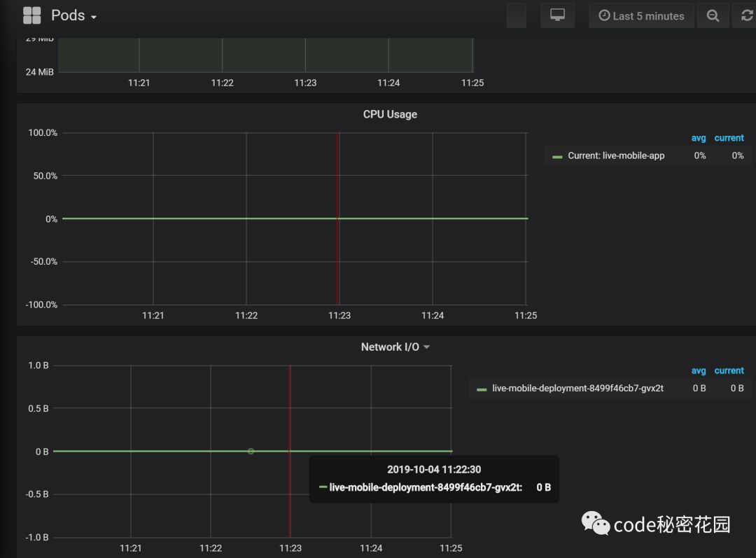Screen dimensions: 756x558
Task: Click the 2019-10-04 11:22:30 tooltip timestamp
Action: tap(434, 469)
